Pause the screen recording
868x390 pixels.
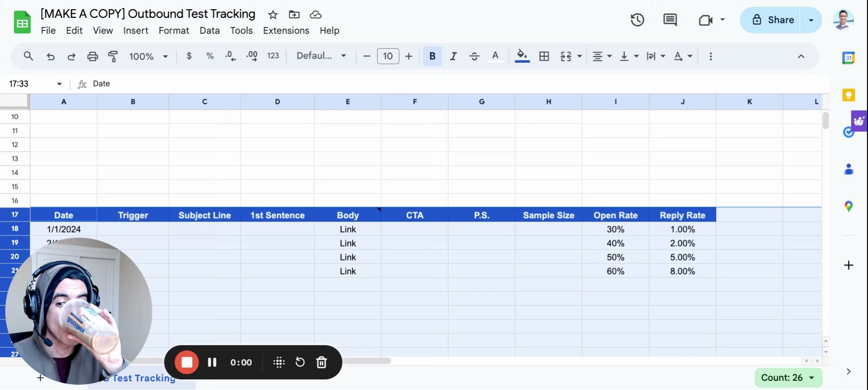(212, 362)
